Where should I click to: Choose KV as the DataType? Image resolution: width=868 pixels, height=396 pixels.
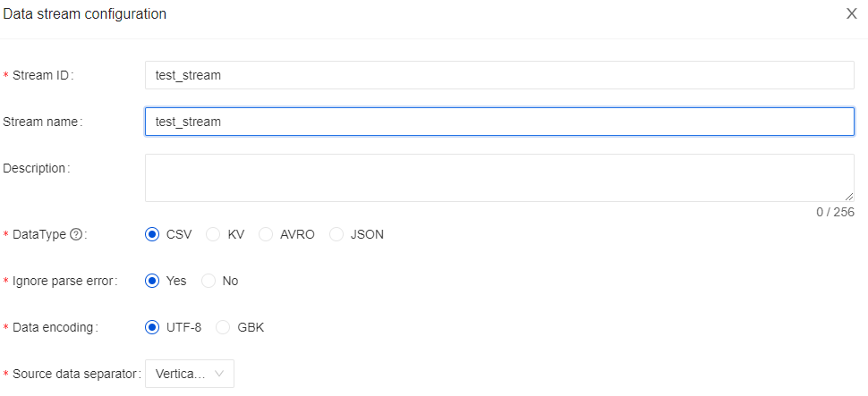(213, 234)
